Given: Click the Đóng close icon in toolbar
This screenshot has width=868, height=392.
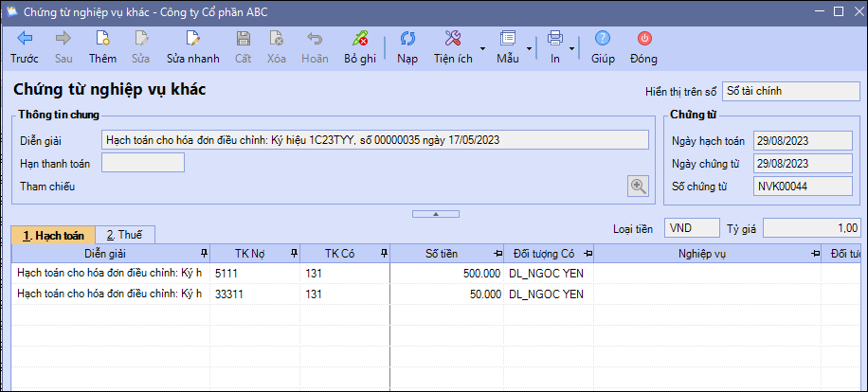Looking at the screenshot, I should 644,39.
